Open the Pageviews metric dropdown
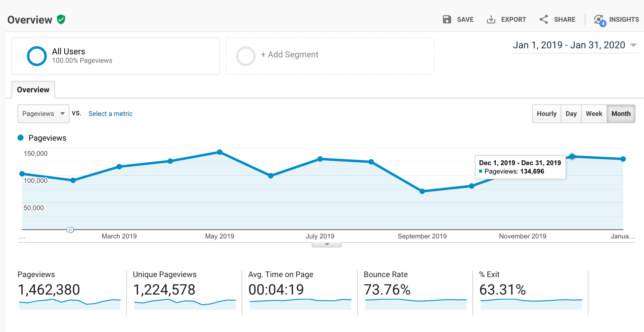Image resolution: width=644 pixels, height=332 pixels. [x=43, y=114]
